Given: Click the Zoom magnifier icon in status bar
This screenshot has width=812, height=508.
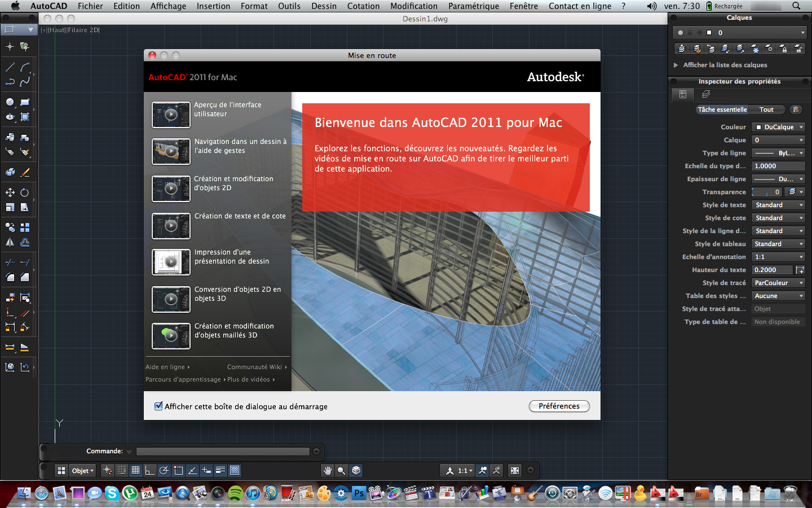Looking at the screenshot, I should pos(341,470).
